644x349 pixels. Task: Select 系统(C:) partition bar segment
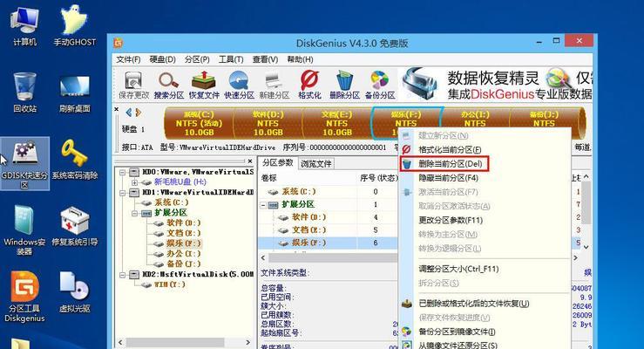(x=199, y=123)
